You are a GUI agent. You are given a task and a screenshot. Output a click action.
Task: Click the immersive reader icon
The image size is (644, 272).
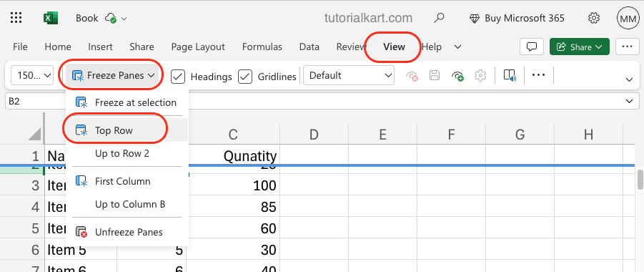tap(510, 75)
